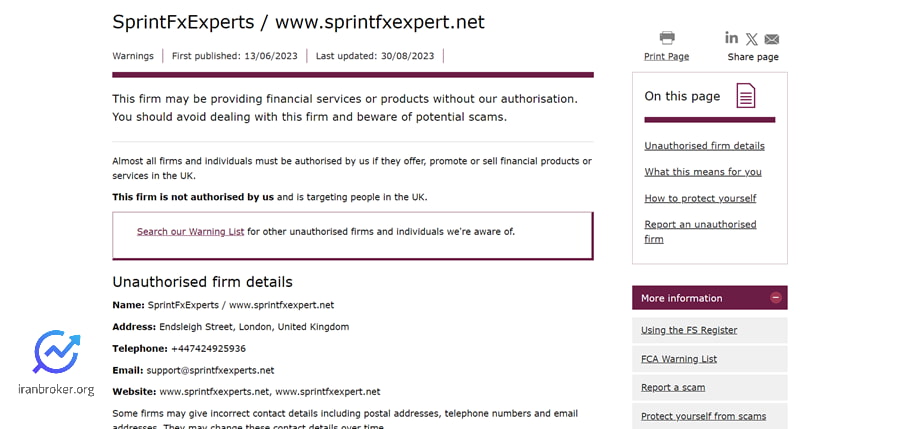Click the document icon beside On this page
900x429 pixels.
(746, 95)
